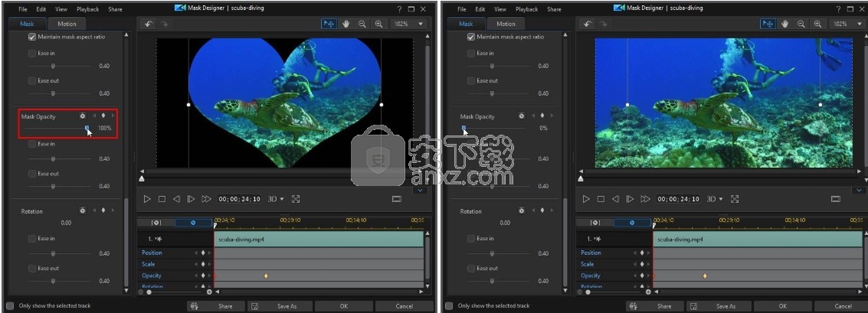Fast forward preview in left window
The height and width of the screenshot is (313, 868).
(x=207, y=199)
